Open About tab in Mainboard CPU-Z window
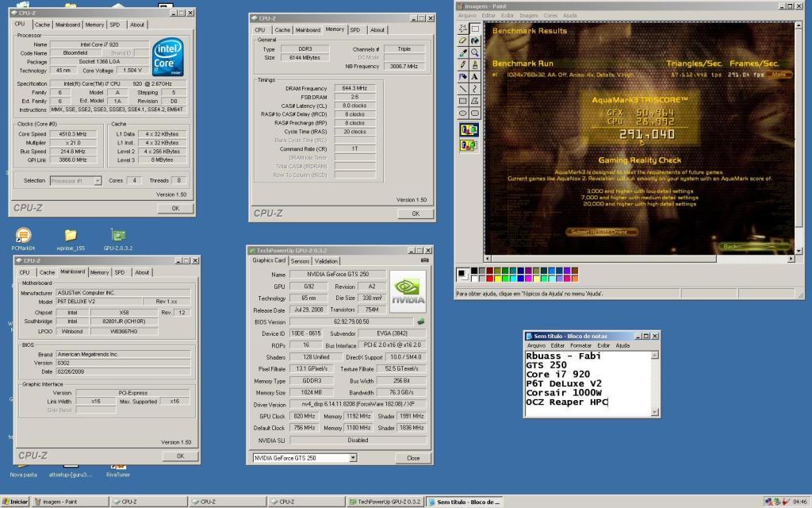812x508 pixels. (142, 272)
